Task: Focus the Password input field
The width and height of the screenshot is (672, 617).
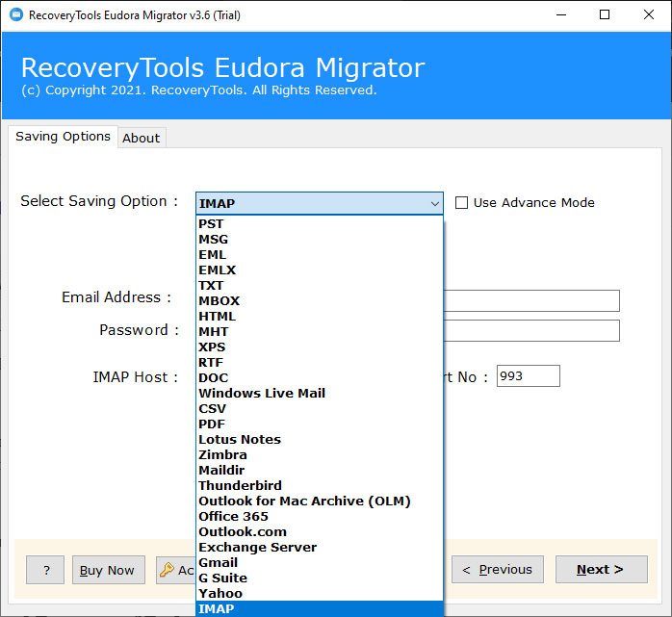Action: [x=531, y=331]
